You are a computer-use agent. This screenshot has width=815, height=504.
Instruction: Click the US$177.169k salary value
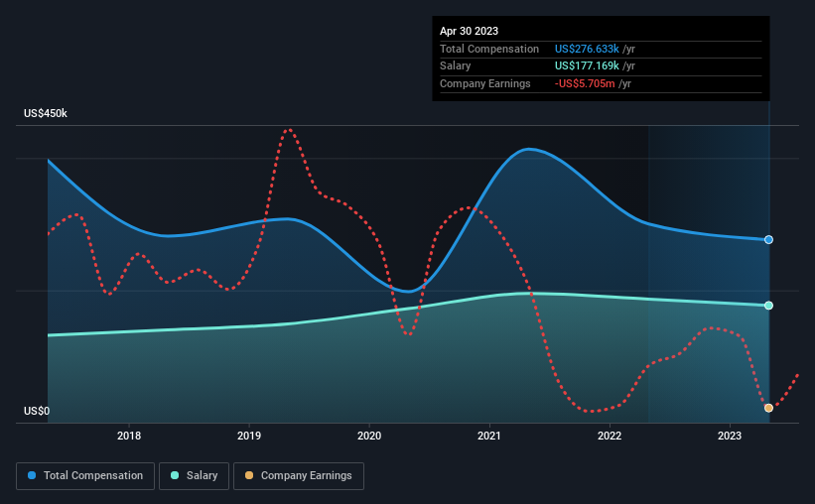[587, 66]
